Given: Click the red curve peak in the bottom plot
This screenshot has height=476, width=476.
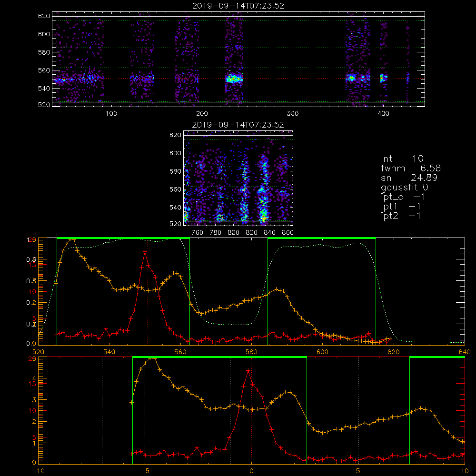Looking at the screenshot, I should point(248,371).
